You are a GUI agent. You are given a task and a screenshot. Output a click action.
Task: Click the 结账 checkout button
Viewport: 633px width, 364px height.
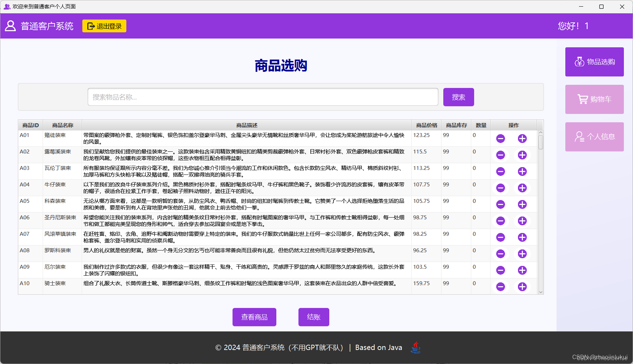coord(313,317)
